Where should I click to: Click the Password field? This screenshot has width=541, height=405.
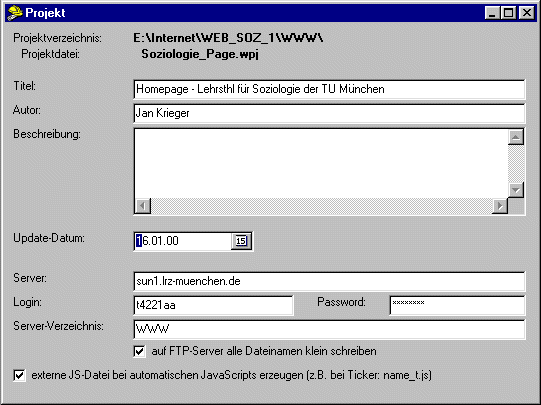click(458, 305)
